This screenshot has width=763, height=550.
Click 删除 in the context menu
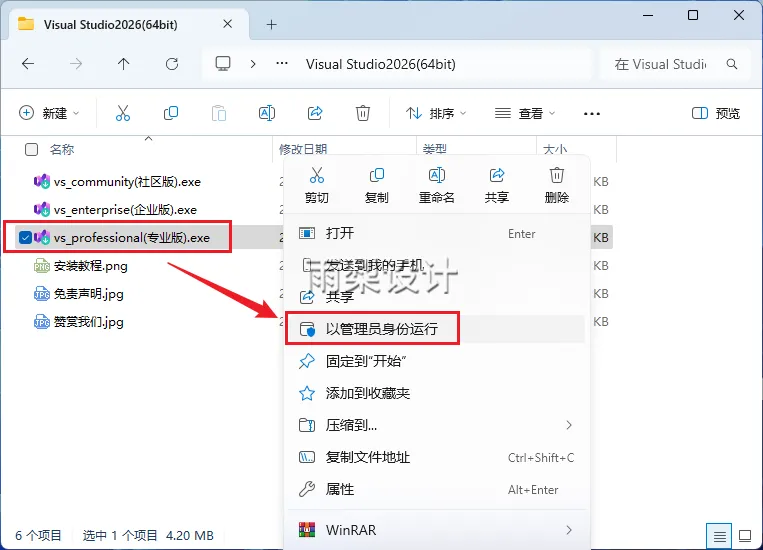pos(557,185)
